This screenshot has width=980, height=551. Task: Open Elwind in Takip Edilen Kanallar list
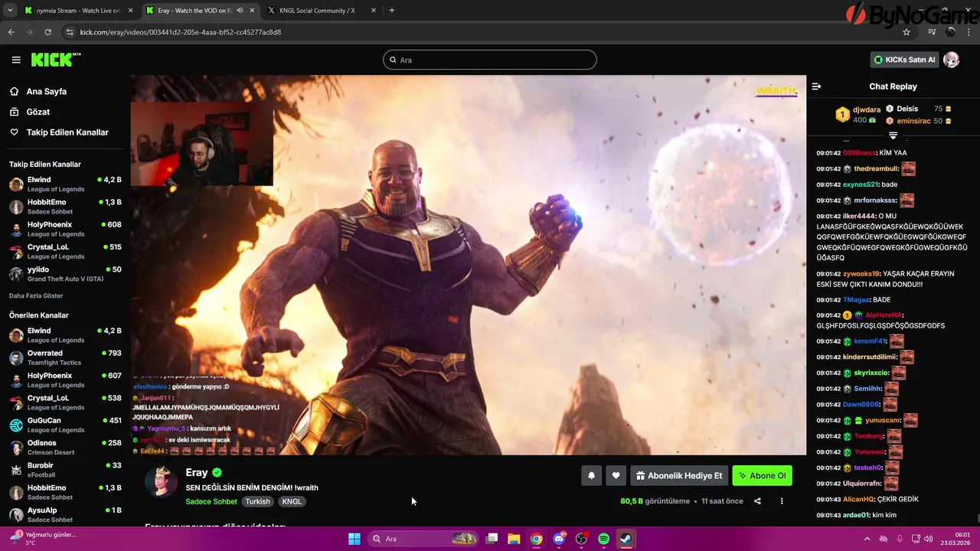(x=65, y=184)
